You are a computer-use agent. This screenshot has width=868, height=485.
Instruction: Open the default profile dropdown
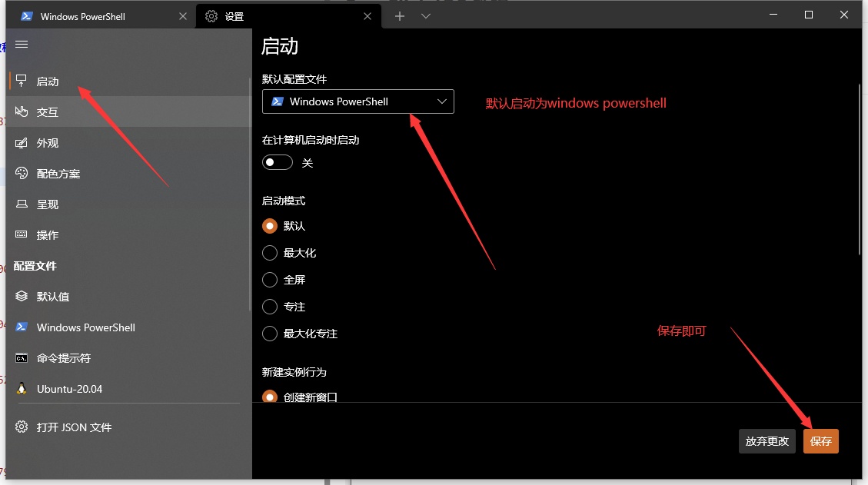[358, 101]
